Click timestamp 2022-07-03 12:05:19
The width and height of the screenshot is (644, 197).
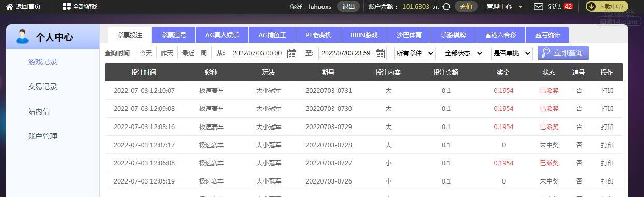[x=144, y=181]
